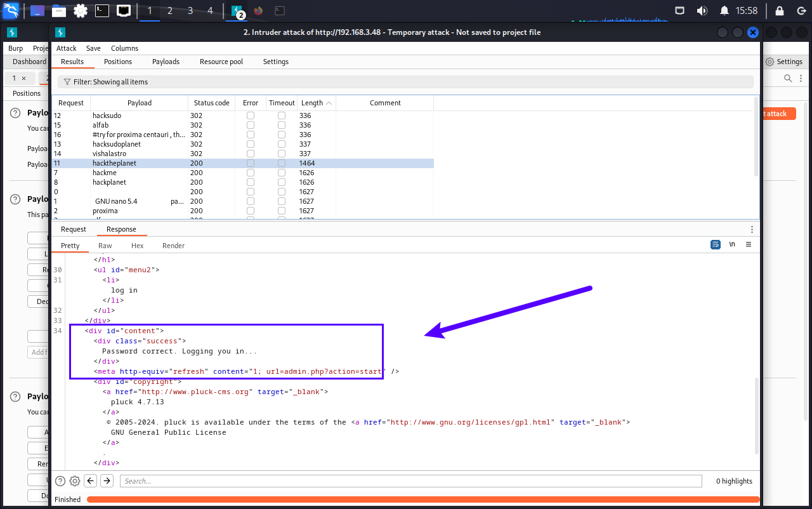Switch to workspace 4
The width and height of the screenshot is (812, 509).
click(211, 11)
